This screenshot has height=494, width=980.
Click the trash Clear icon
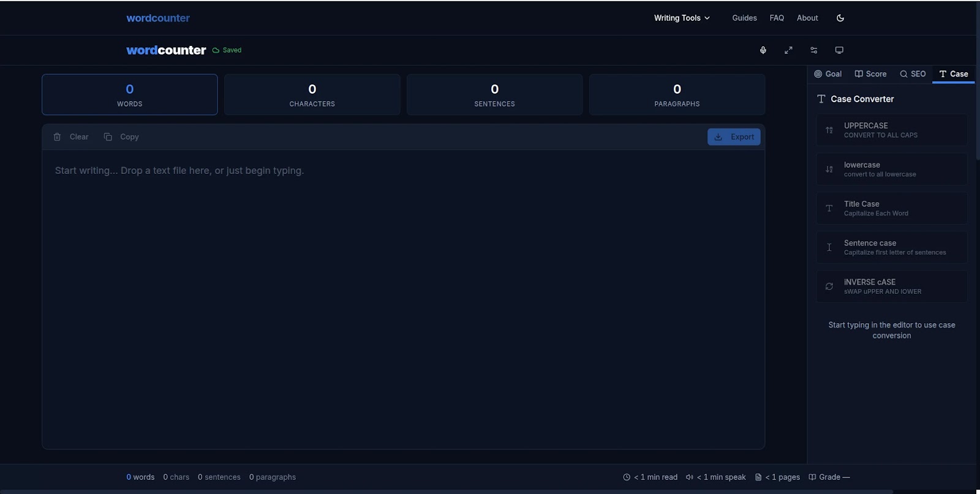[57, 137]
